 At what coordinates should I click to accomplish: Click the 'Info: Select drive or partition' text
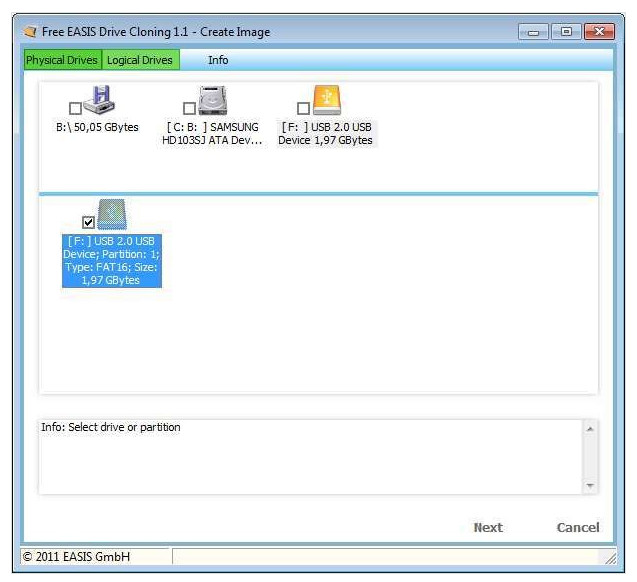[111, 427]
